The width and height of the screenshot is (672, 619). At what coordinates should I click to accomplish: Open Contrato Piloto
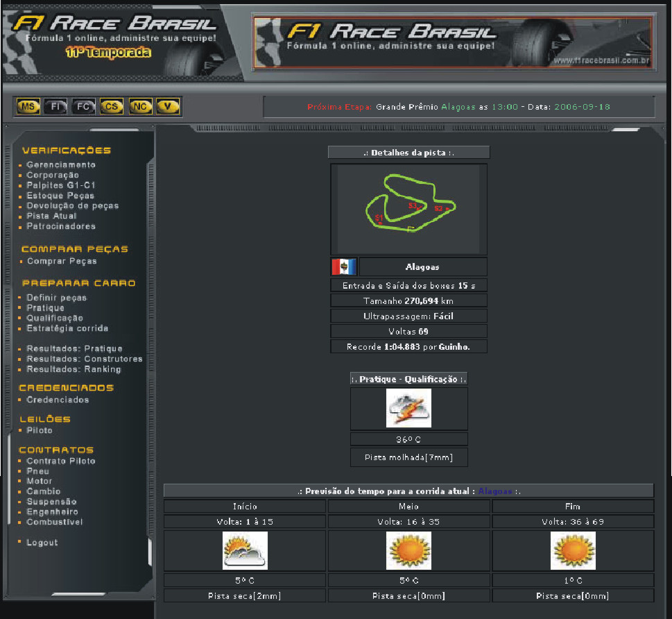click(x=61, y=461)
